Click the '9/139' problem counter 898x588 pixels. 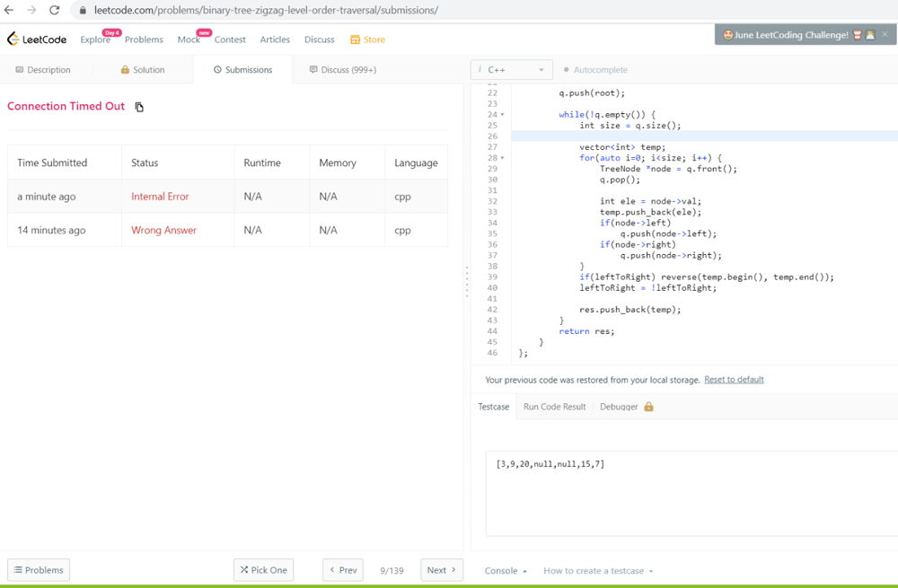tap(392, 571)
